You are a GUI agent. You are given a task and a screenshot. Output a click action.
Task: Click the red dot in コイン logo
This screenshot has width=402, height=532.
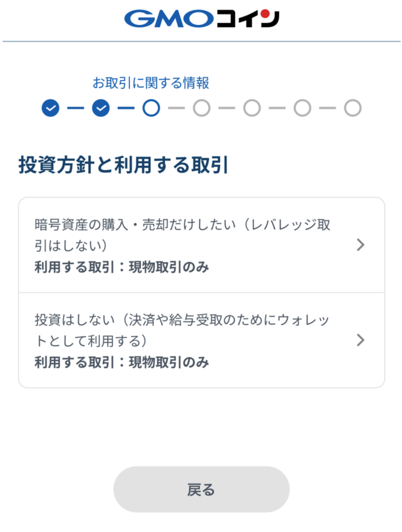(x=265, y=14)
